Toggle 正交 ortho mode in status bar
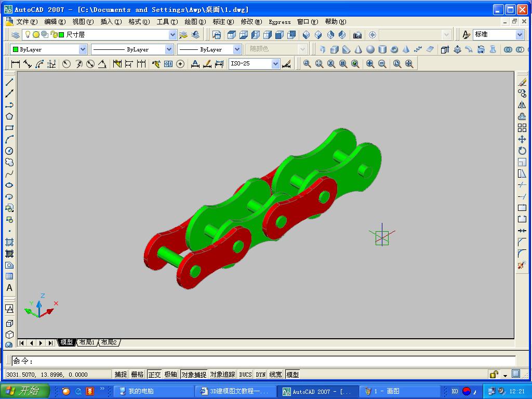 click(x=154, y=374)
